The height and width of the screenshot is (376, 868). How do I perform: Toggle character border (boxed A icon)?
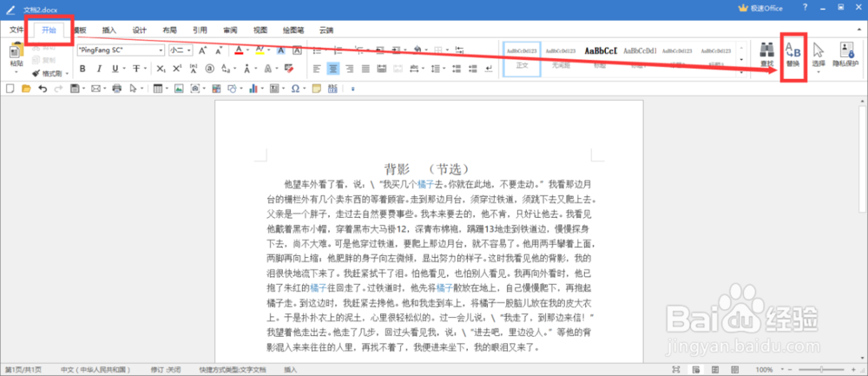tap(297, 50)
